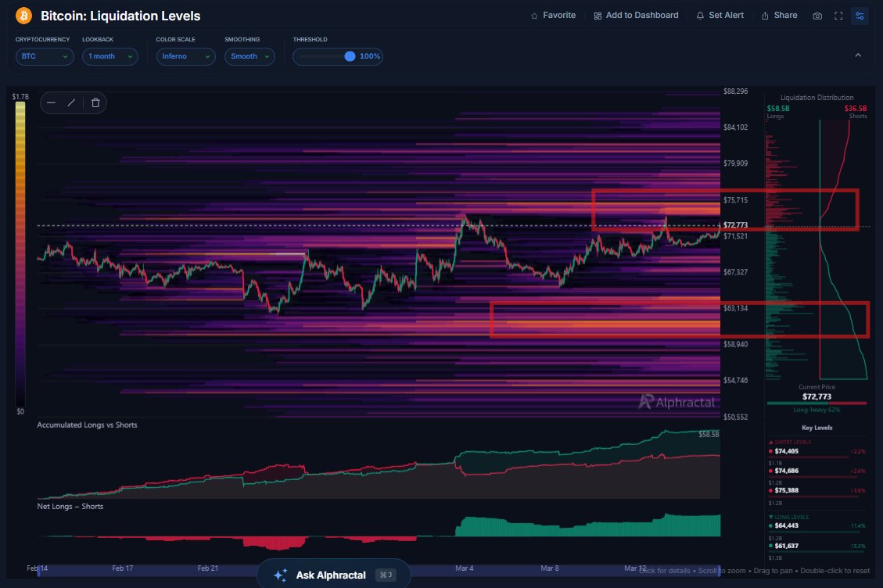Click the $75,715 price axis label
The width and height of the screenshot is (883, 588).
click(735, 200)
